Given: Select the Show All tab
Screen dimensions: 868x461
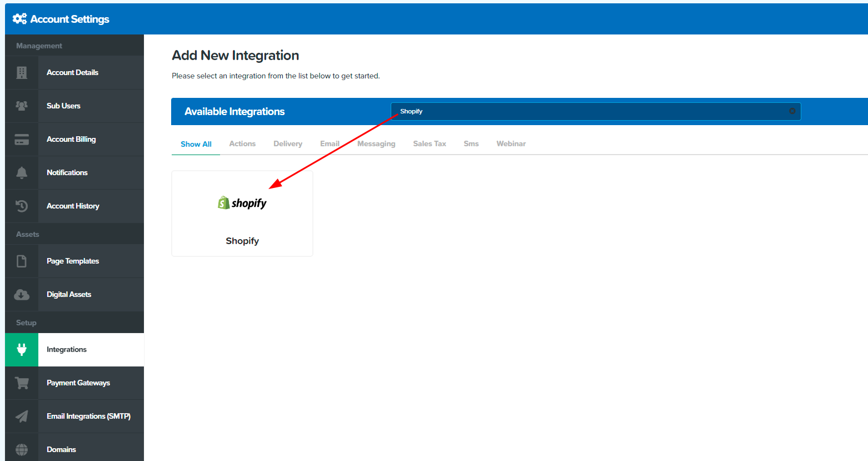Looking at the screenshot, I should click(x=196, y=144).
